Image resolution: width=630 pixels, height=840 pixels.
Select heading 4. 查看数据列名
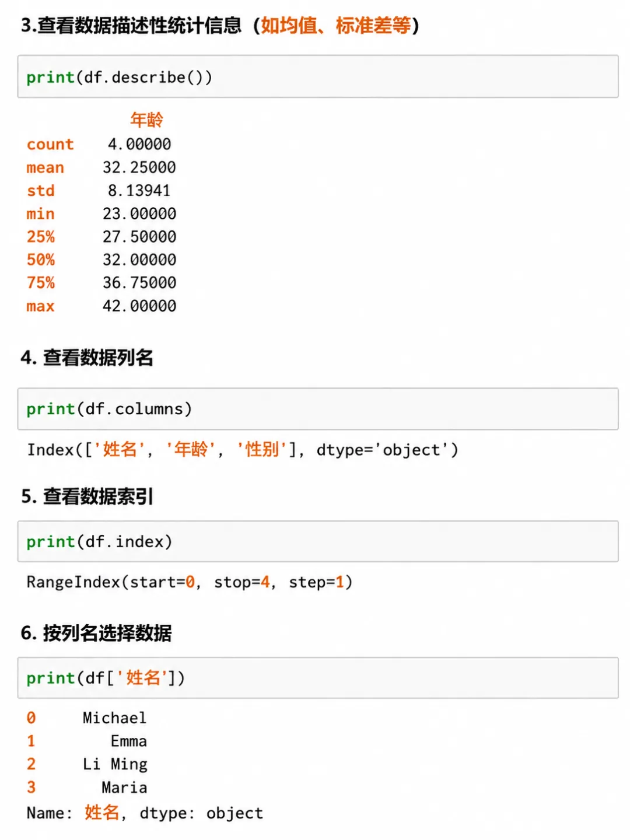[87, 357]
